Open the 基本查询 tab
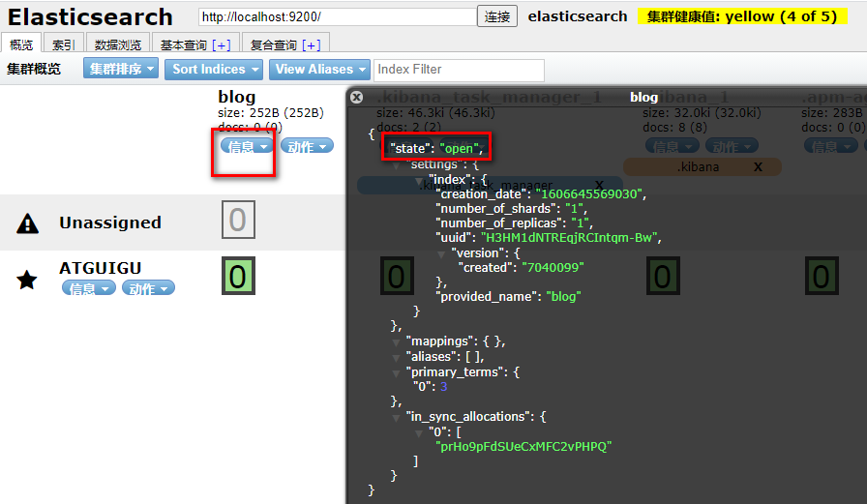The image size is (867, 504). 184,44
